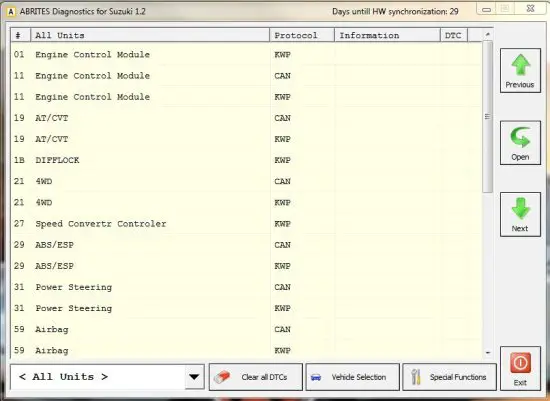Click the Days until HW synchronization text
Image resolution: width=550 pixels, height=401 pixels.
[x=395, y=12]
